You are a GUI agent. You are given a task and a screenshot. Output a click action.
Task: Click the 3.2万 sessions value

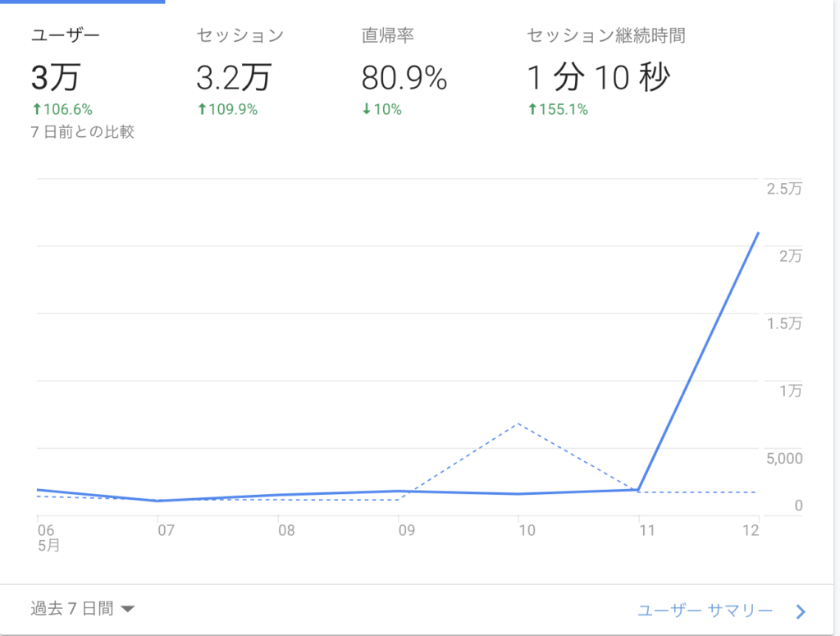pyautogui.click(x=234, y=77)
